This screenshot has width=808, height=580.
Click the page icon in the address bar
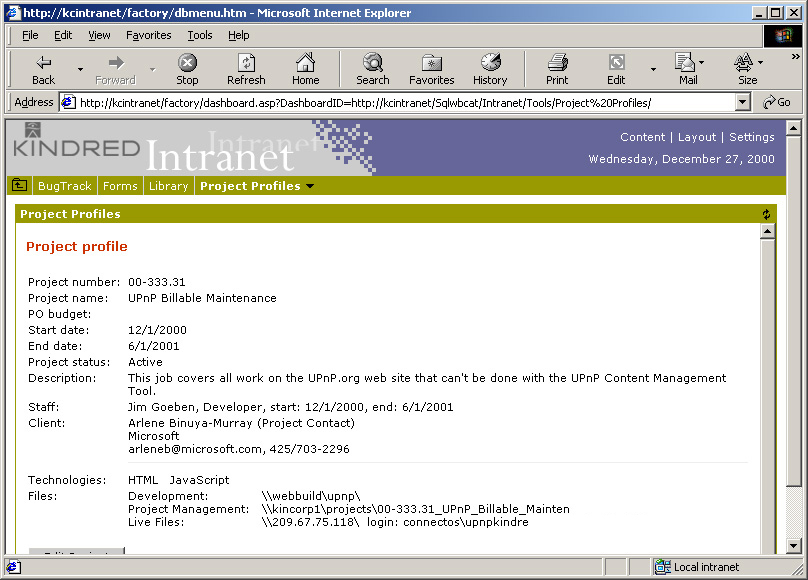click(x=69, y=103)
